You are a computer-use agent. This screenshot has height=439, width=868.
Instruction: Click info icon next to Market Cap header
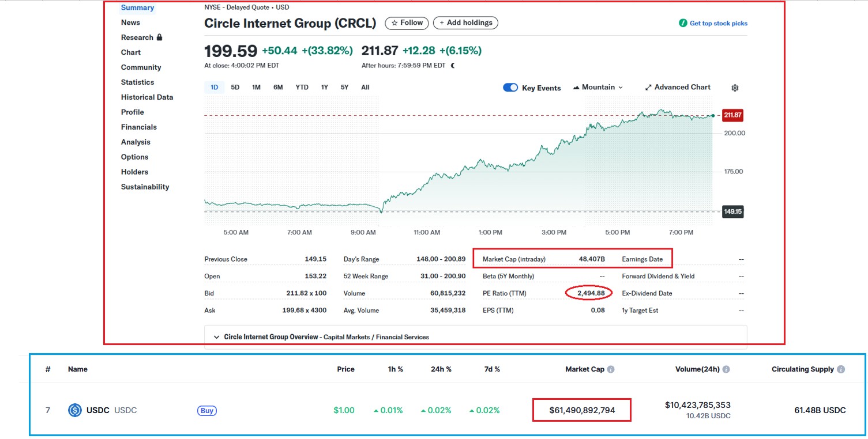click(611, 369)
